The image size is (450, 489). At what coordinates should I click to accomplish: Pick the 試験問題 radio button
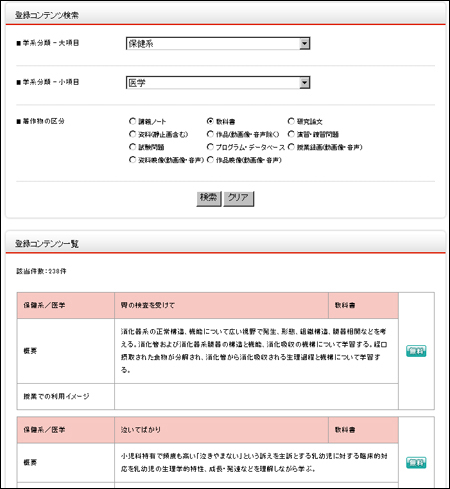pyautogui.click(x=132, y=147)
